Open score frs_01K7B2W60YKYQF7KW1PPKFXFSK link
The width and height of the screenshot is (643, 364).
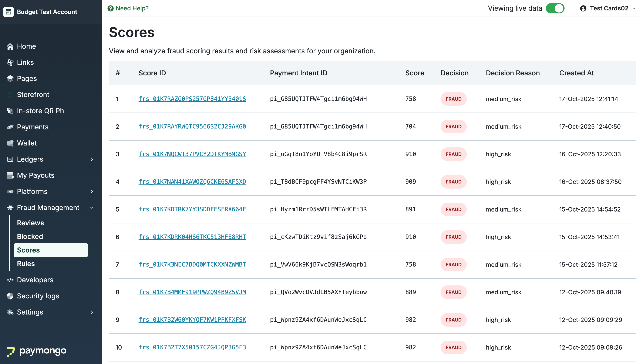coord(192,320)
